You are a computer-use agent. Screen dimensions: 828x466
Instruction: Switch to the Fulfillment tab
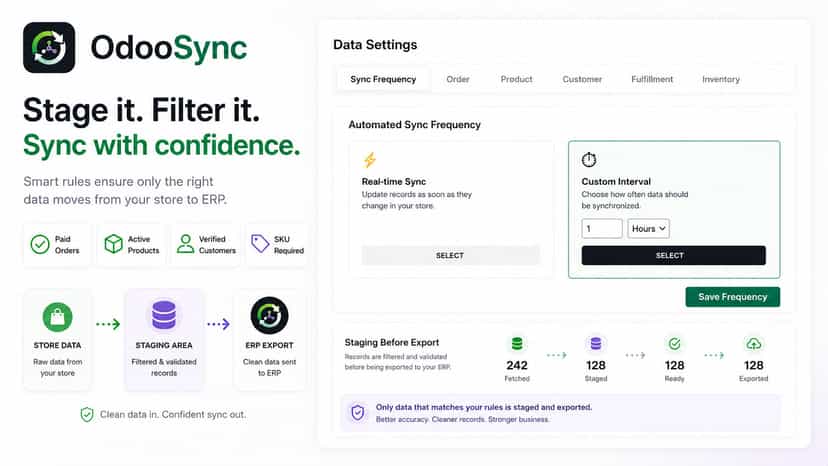coord(652,79)
